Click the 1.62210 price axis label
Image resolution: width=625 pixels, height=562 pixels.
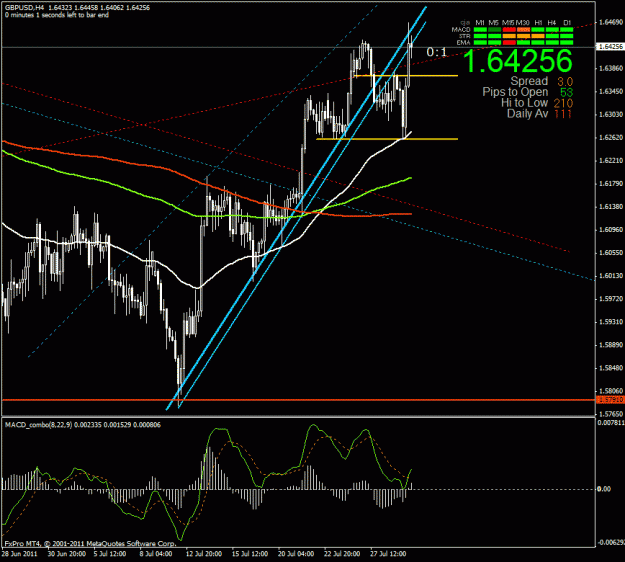(x=611, y=161)
